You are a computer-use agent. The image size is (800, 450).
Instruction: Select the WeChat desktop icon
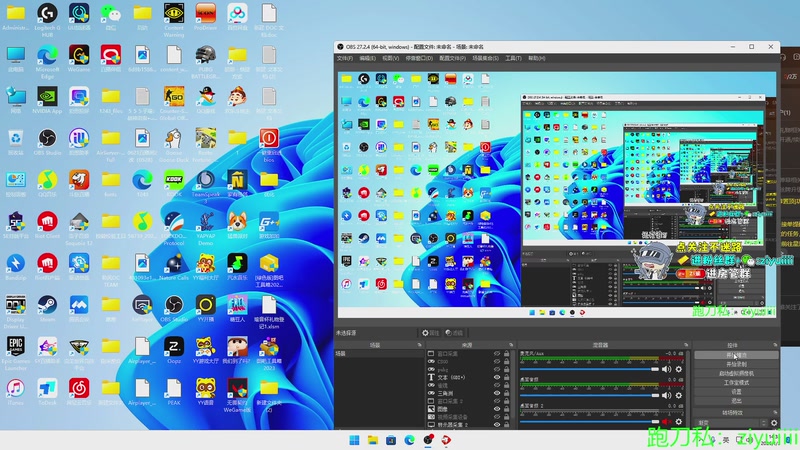(x=111, y=16)
